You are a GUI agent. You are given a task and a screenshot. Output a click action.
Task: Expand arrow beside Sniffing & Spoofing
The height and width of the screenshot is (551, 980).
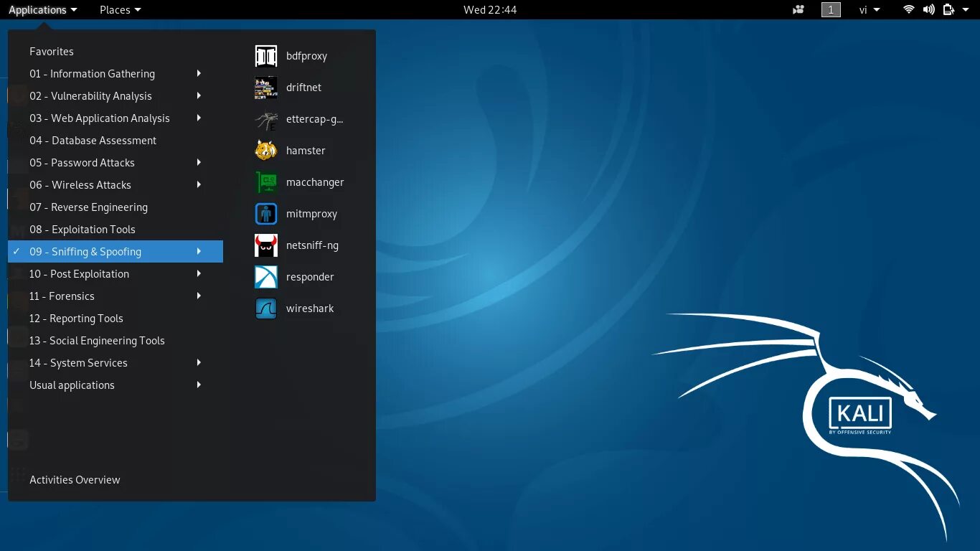[199, 251]
